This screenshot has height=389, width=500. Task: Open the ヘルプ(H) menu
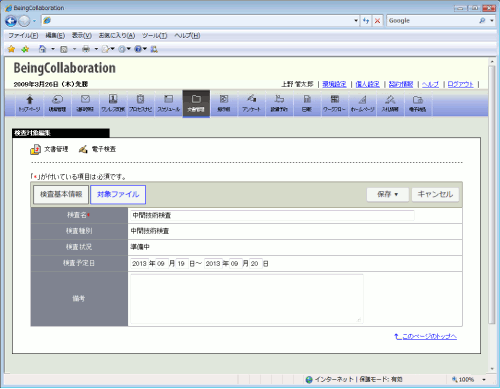click(187, 36)
